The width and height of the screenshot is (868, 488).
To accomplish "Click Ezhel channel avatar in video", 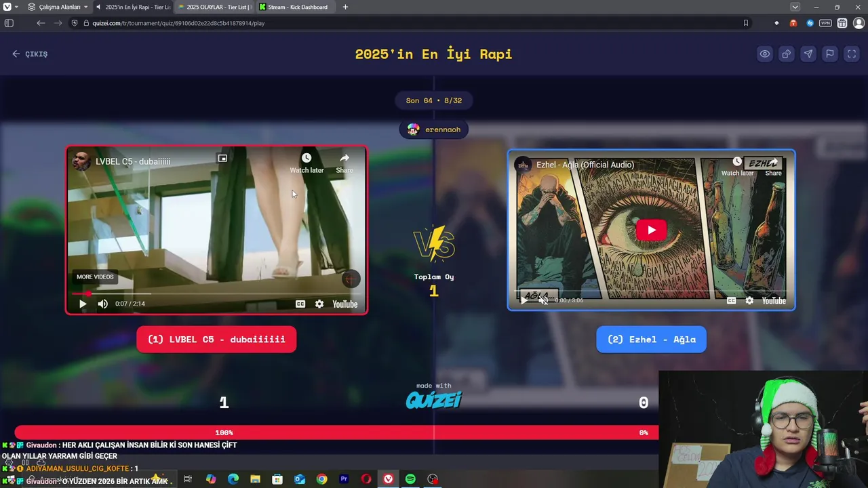I will [x=523, y=165].
